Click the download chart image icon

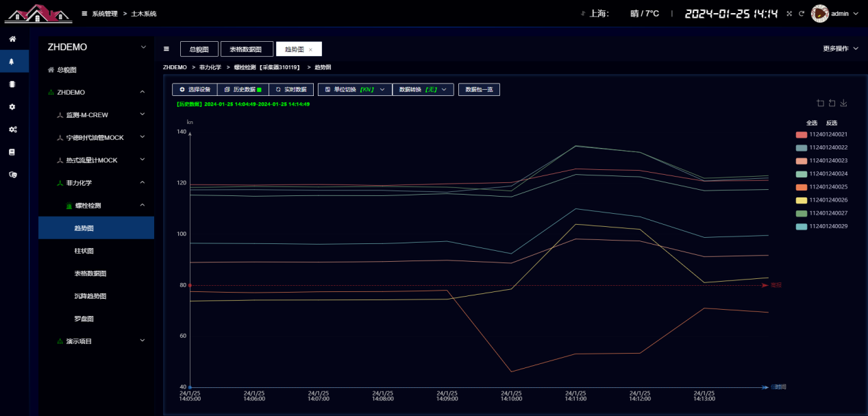844,103
